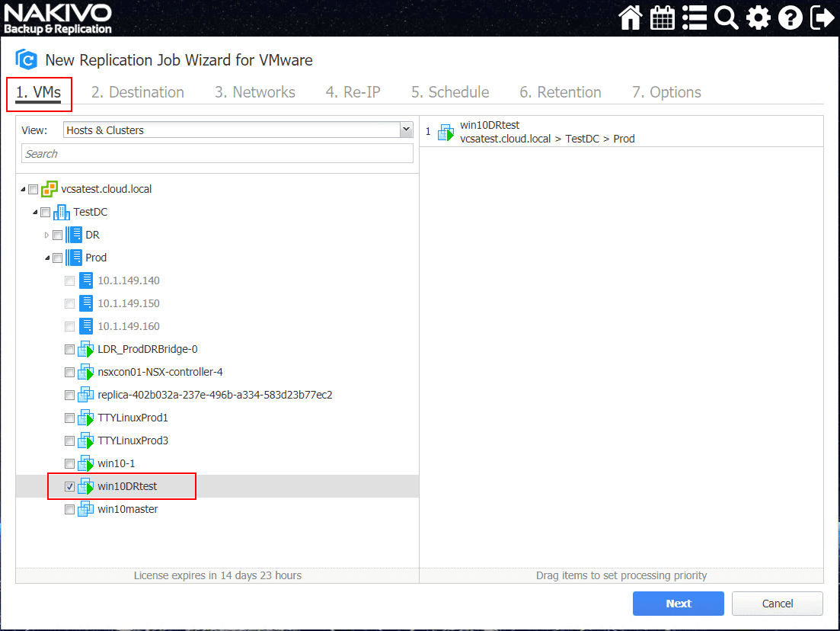Click the help question mark icon

pos(790,17)
